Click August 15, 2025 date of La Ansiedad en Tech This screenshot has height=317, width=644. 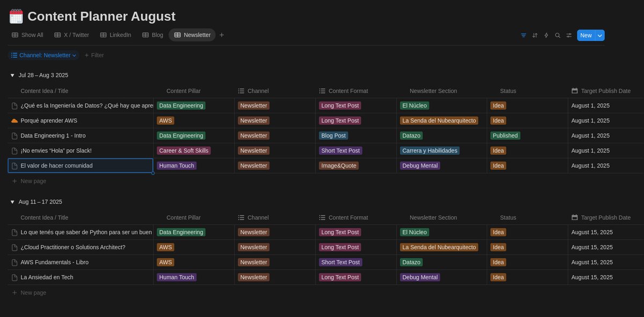tap(592, 278)
